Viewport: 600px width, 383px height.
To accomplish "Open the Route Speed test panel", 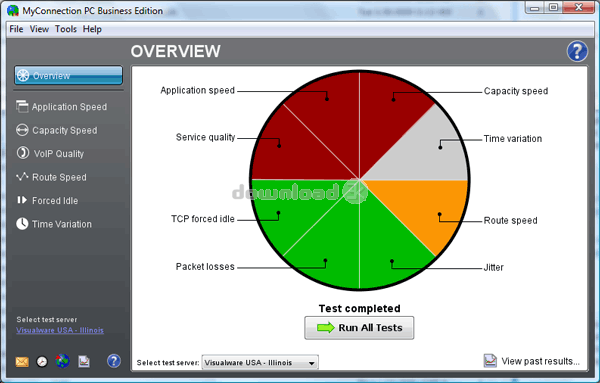I will pos(51,177).
